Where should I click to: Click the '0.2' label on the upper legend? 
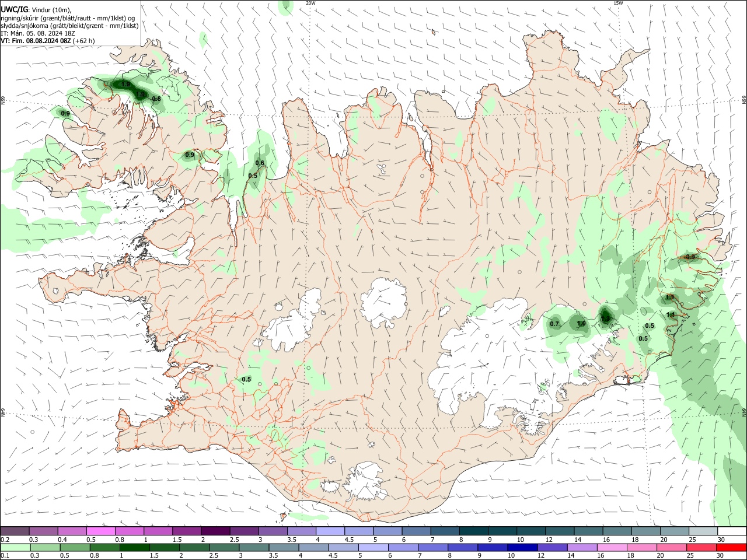[x=5, y=540]
